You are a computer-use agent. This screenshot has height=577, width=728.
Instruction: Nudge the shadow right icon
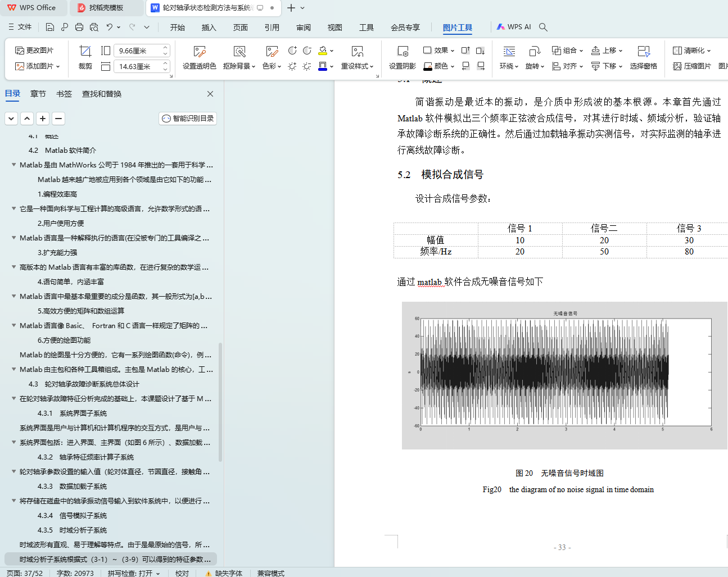tap(480, 66)
